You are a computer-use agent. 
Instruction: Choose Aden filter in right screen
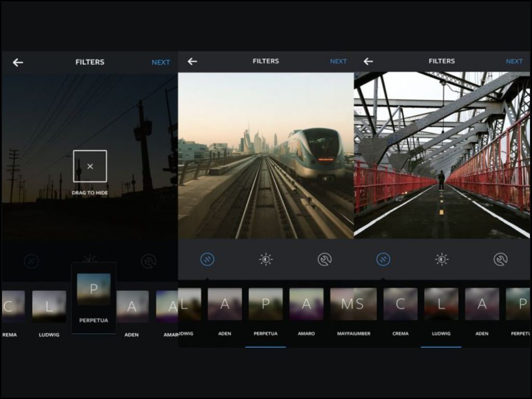tap(482, 304)
